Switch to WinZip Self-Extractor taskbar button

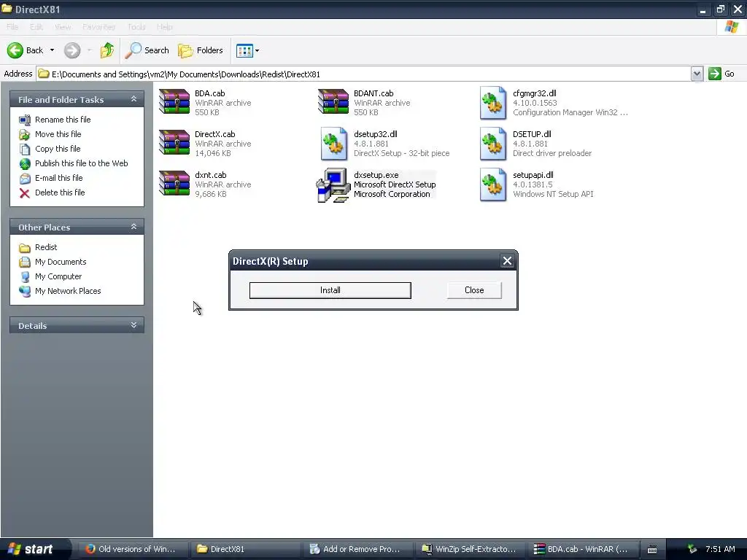click(x=469, y=549)
